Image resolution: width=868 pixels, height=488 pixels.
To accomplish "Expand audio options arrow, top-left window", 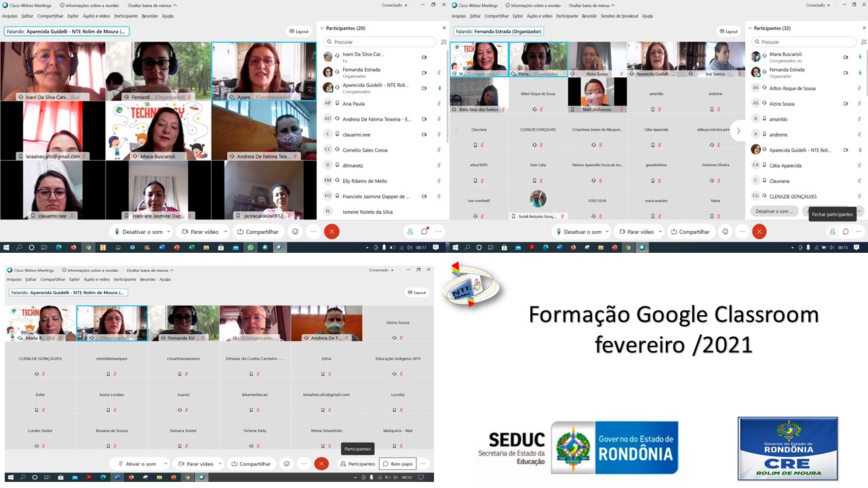I will [168, 232].
